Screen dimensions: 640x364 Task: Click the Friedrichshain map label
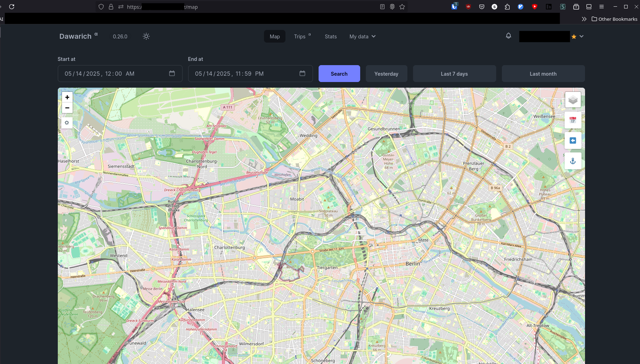tap(518, 259)
